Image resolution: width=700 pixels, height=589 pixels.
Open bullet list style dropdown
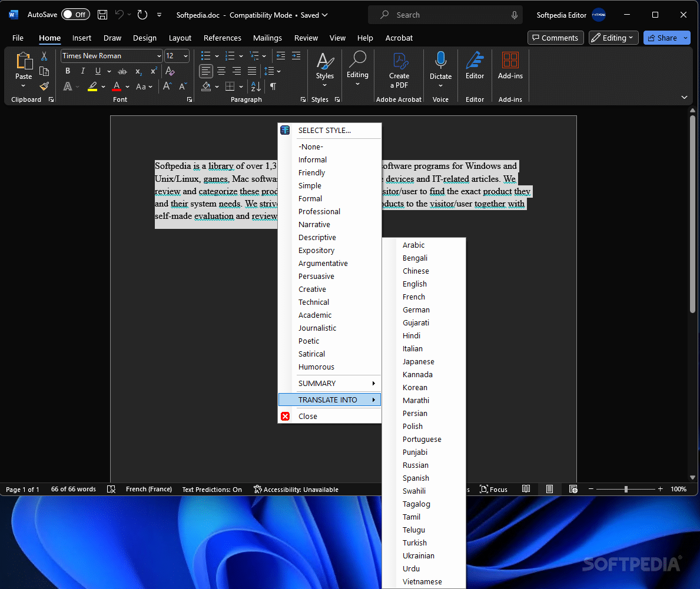click(x=217, y=56)
